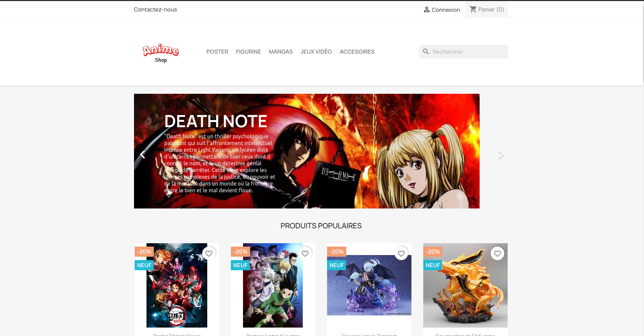Open the JEUX VIDÉO category
644x336 pixels.
click(x=316, y=52)
